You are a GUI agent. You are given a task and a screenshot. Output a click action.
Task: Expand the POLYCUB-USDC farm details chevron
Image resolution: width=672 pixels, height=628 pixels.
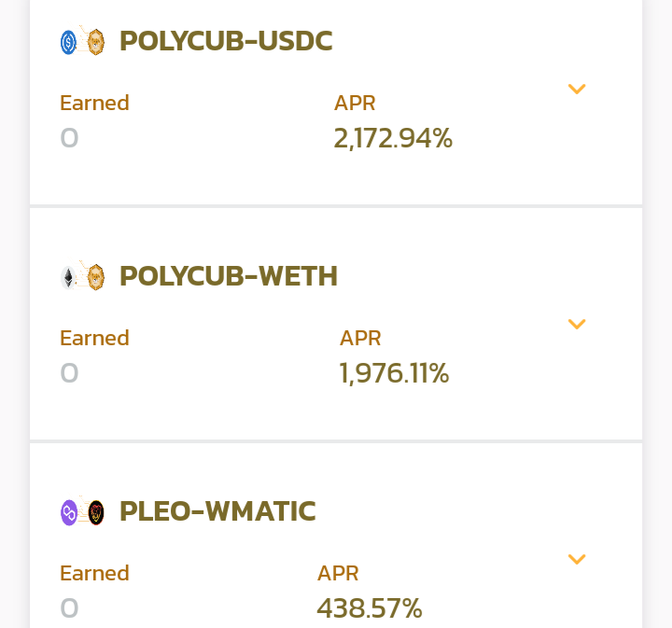577,89
